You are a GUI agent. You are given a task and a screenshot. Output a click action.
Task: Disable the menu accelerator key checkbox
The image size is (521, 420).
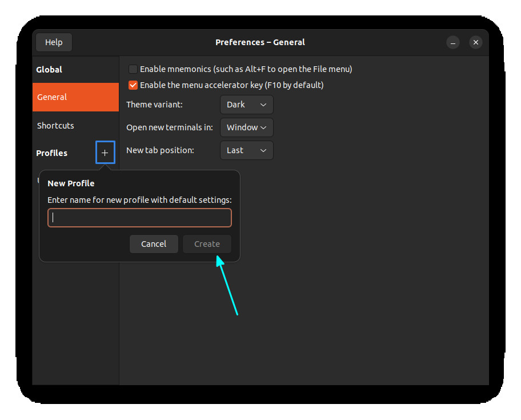pyautogui.click(x=133, y=85)
